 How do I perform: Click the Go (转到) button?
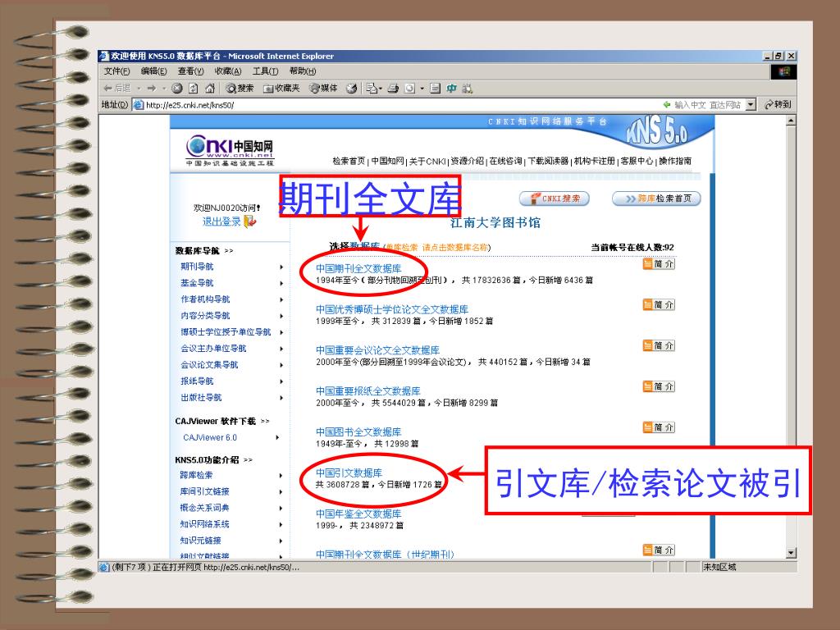pos(778,104)
